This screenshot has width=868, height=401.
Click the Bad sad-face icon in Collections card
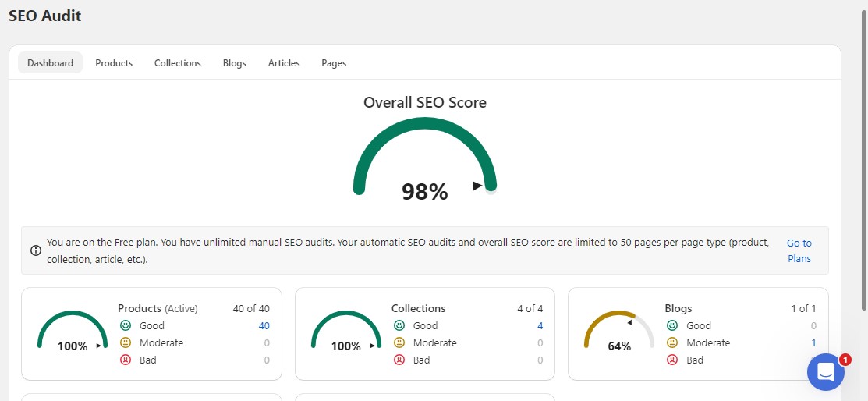pyautogui.click(x=399, y=360)
